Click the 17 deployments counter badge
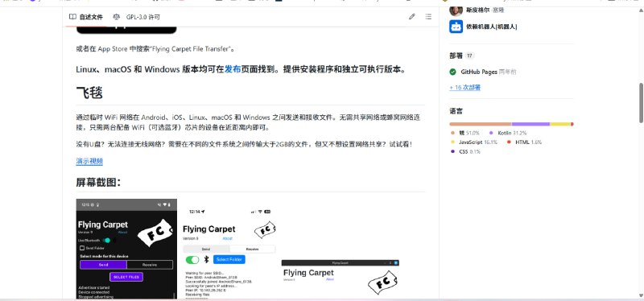 tap(470, 56)
